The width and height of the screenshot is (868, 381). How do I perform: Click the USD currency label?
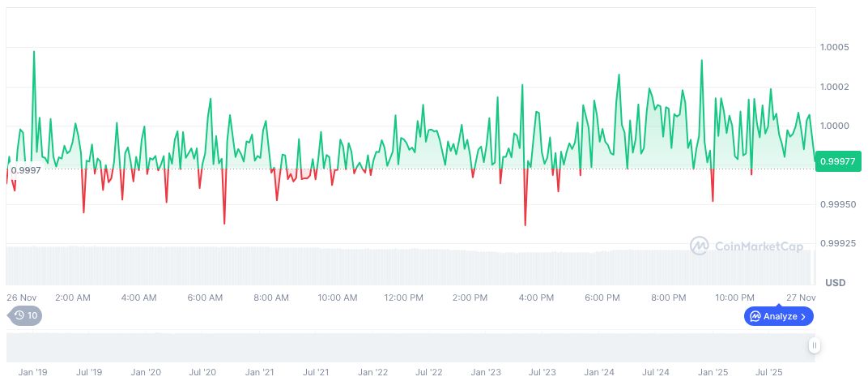click(836, 282)
